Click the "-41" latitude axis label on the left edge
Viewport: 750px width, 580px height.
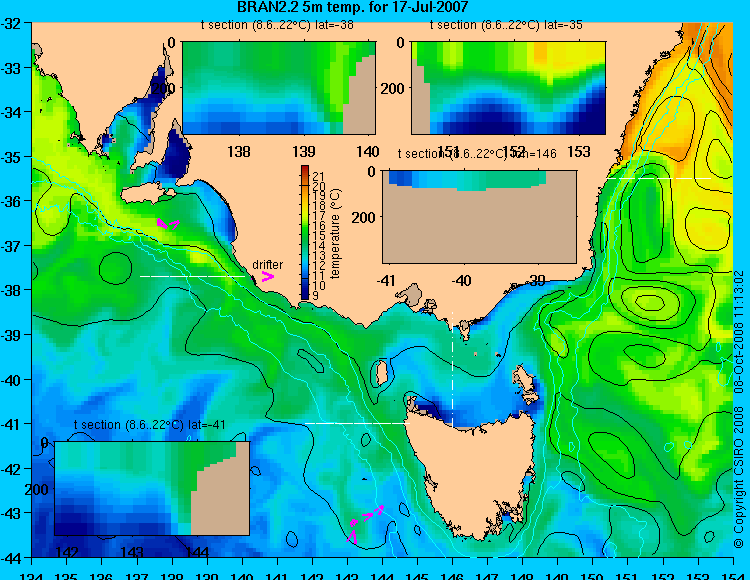pyautogui.click(x=11, y=425)
